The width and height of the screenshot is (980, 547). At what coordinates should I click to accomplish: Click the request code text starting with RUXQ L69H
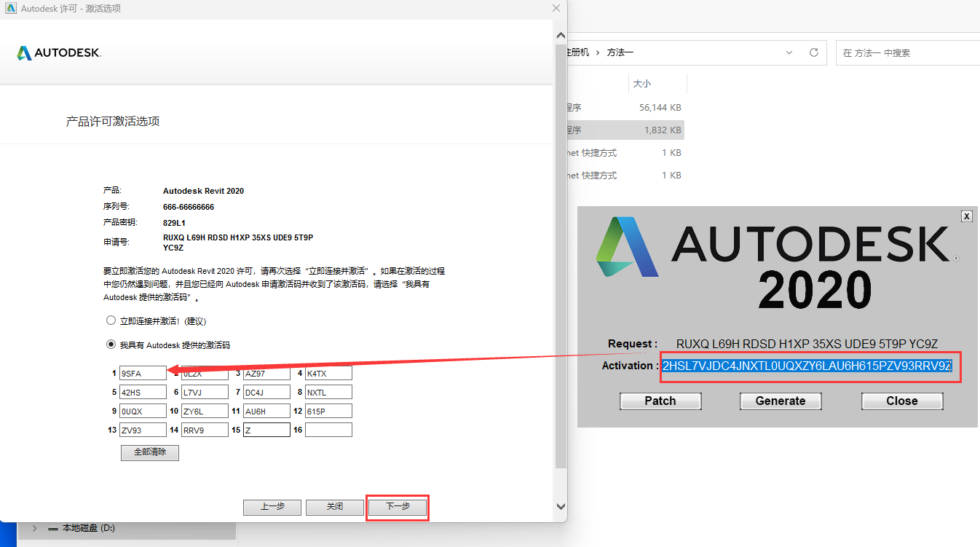[x=238, y=243]
